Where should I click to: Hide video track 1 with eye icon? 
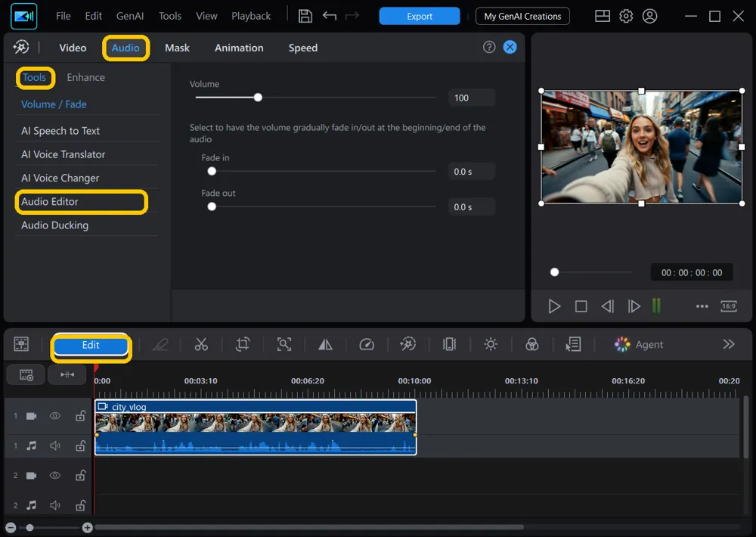[55, 416]
